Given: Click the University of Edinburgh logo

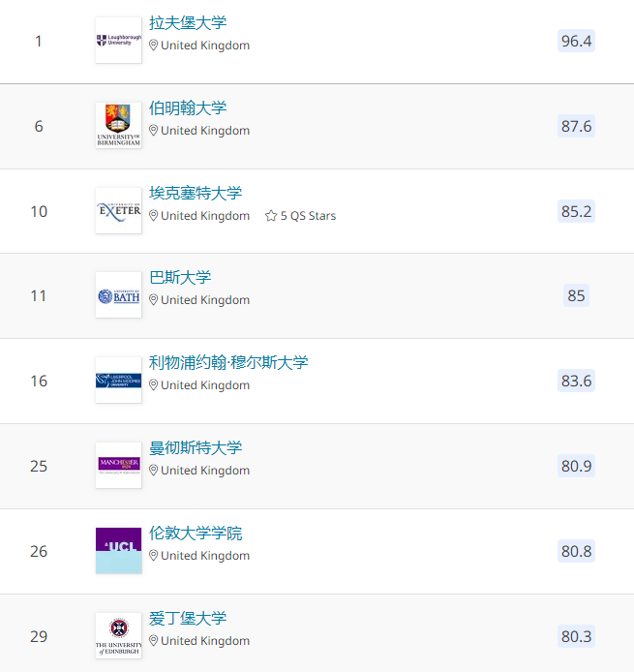Looking at the screenshot, I should 118,636.
